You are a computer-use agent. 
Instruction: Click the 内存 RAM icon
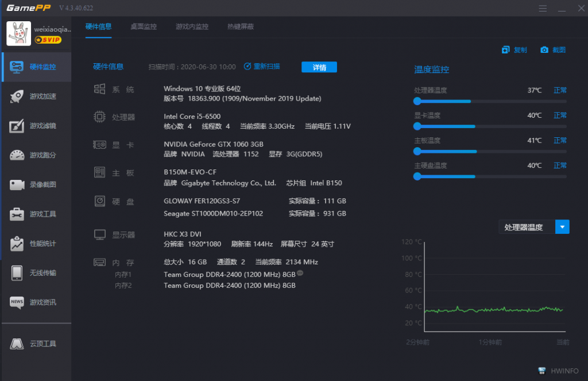click(x=99, y=262)
